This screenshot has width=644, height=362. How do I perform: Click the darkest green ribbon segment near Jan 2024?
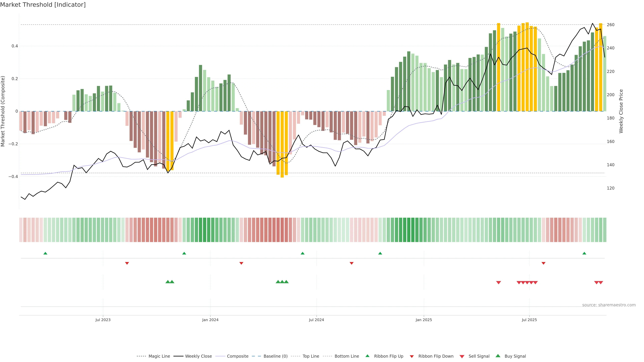coord(204,230)
